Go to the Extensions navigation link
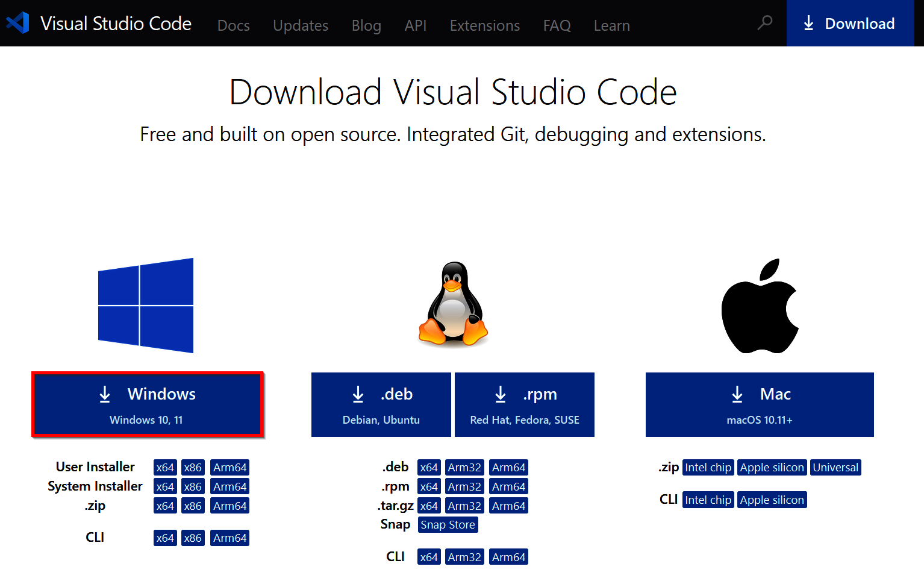 click(484, 25)
